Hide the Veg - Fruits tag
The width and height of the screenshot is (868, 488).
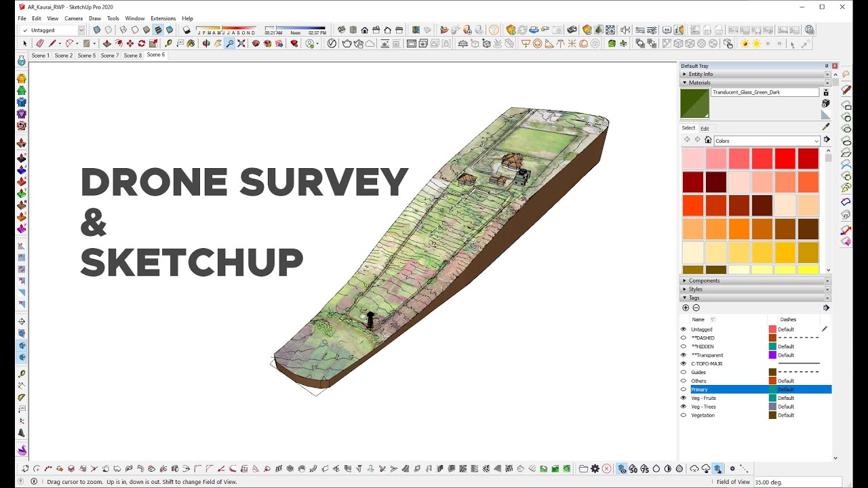point(684,398)
